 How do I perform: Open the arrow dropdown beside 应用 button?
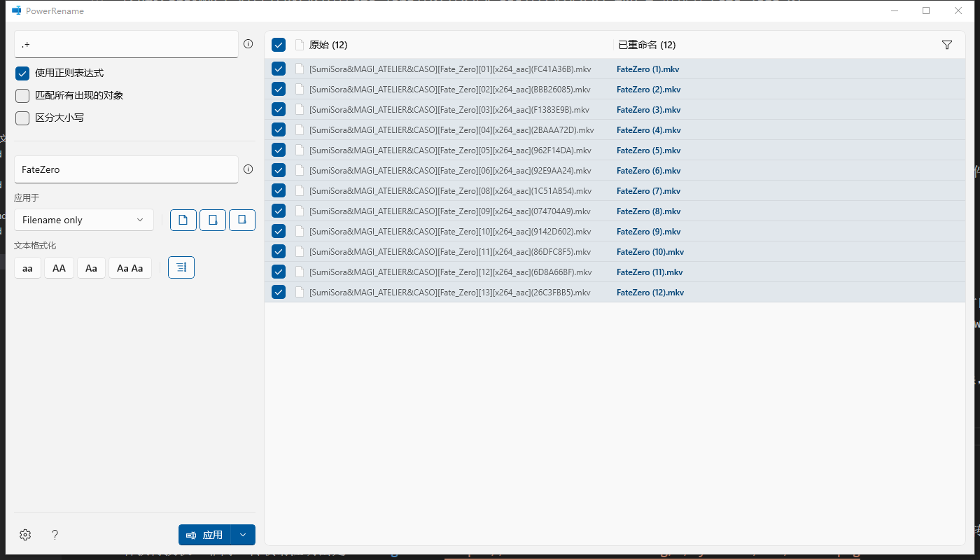click(243, 535)
